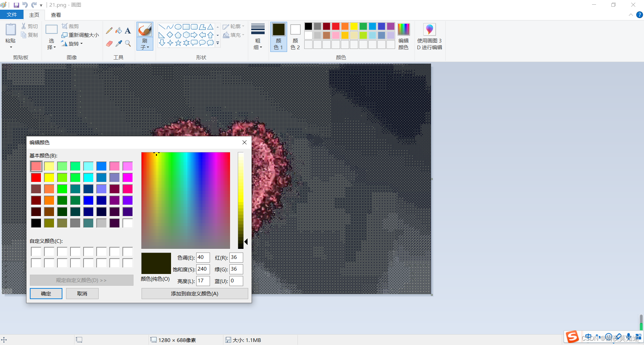Open Customize Quick Access Toolbar arrow
This screenshot has height=345, width=644.
coord(41,5)
